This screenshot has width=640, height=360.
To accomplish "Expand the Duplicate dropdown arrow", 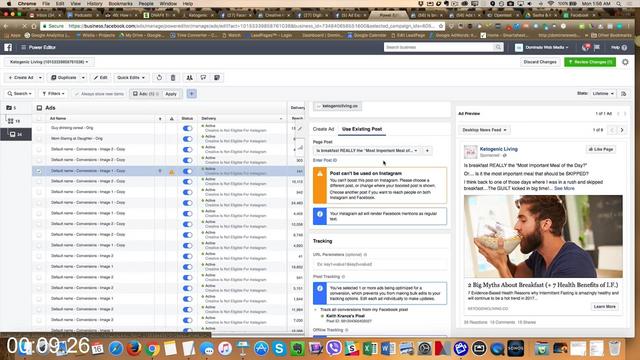I will (x=83, y=78).
